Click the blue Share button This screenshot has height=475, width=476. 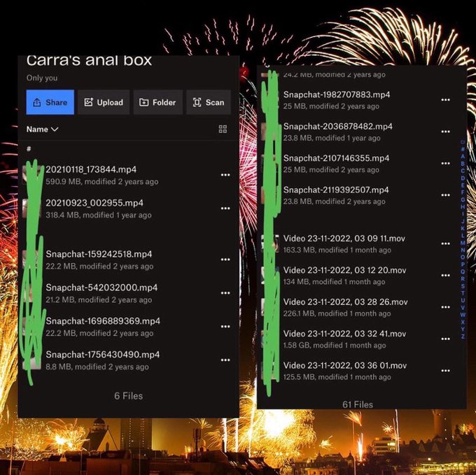tap(50, 102)
